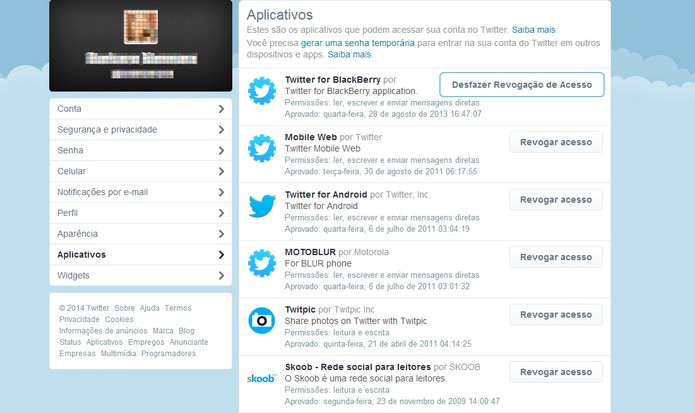Viewport: 695px width, 413px height.
Task: Open the Status footer link
Action: [x=70, y=342]
